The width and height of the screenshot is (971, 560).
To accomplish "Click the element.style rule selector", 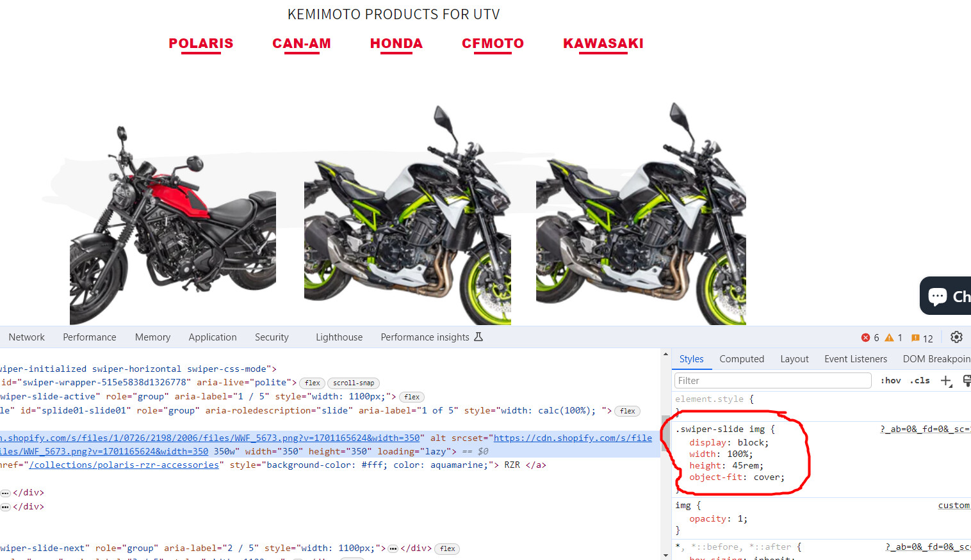I will click(710, 399).
